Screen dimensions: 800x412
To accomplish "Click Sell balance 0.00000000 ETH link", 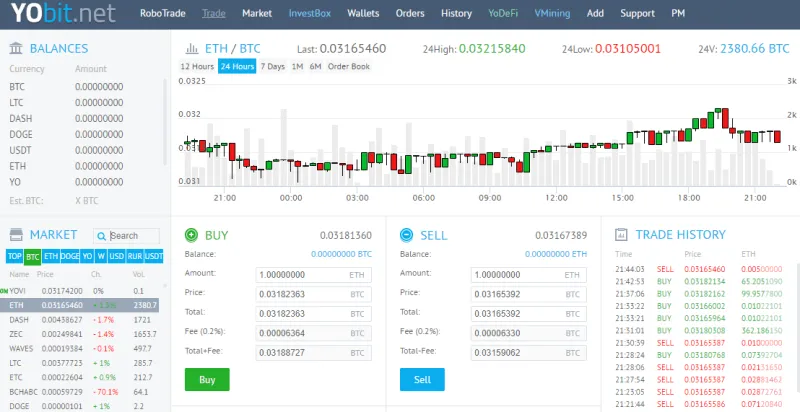I will [556, 254].
